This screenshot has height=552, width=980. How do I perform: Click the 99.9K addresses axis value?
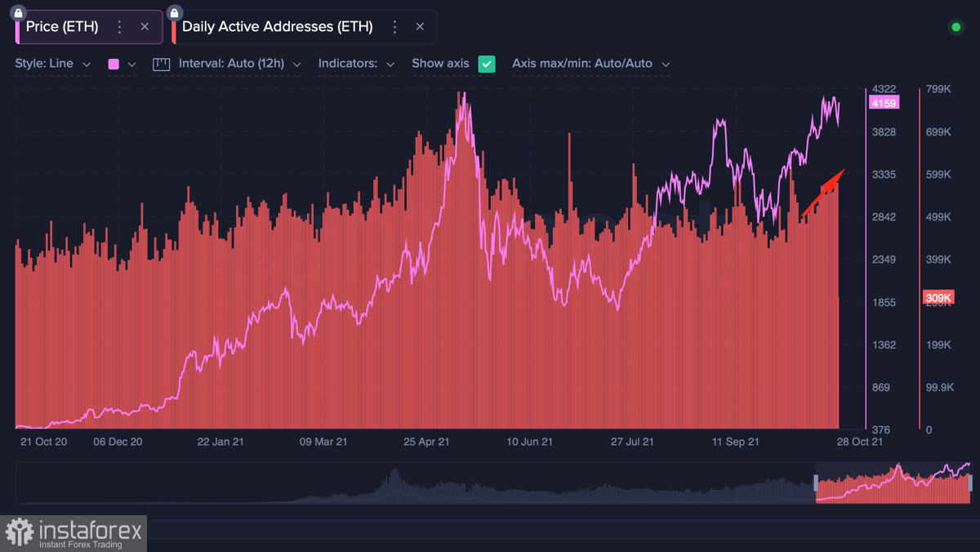(x=939, y=387)
